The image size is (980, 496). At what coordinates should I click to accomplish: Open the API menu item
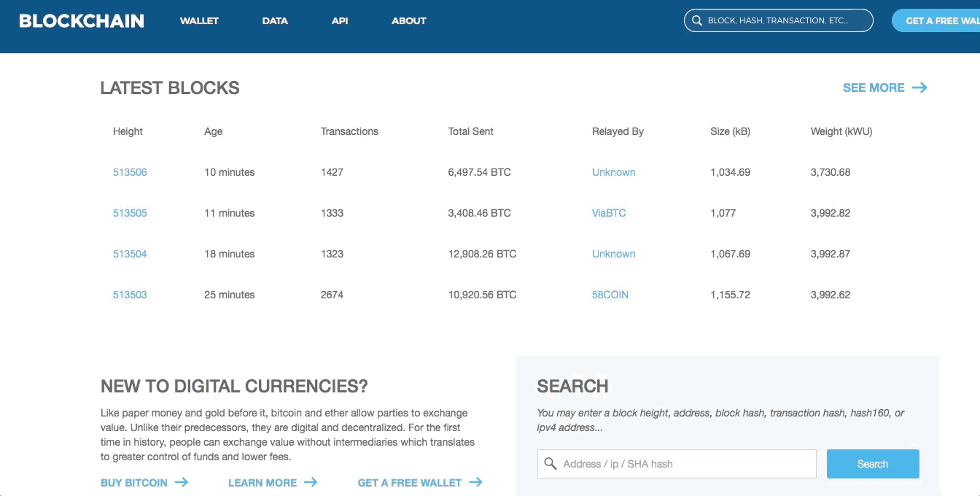340,20
